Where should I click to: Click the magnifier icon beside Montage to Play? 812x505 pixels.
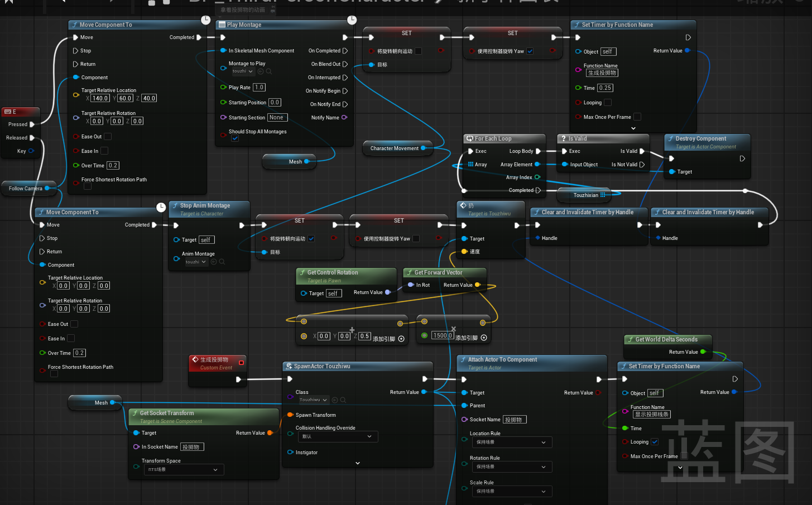coord(269,71)
